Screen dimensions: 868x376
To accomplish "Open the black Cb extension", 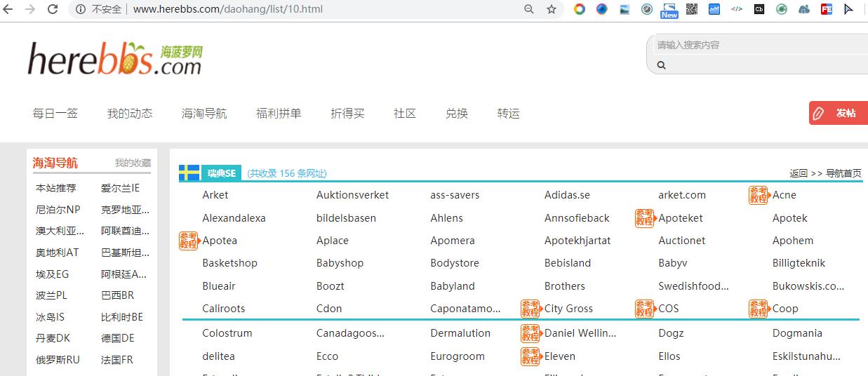I will [x=759, y=9].
